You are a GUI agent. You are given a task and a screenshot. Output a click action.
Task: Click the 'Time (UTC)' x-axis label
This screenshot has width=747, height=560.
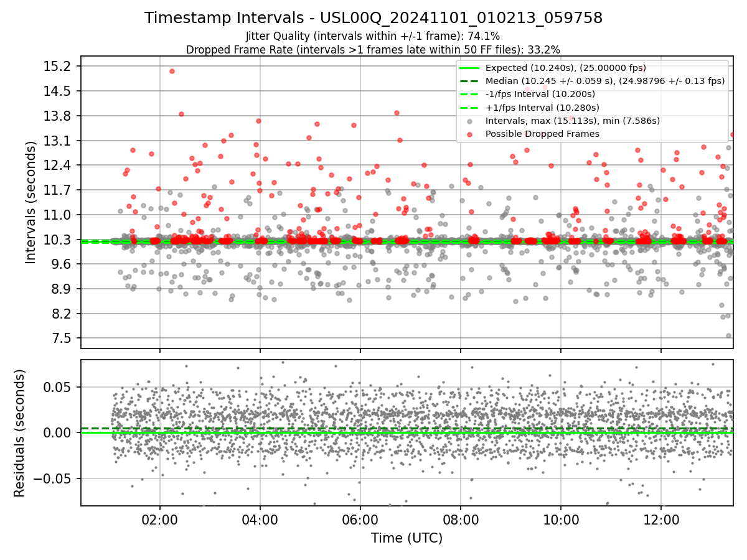[406, 538]
